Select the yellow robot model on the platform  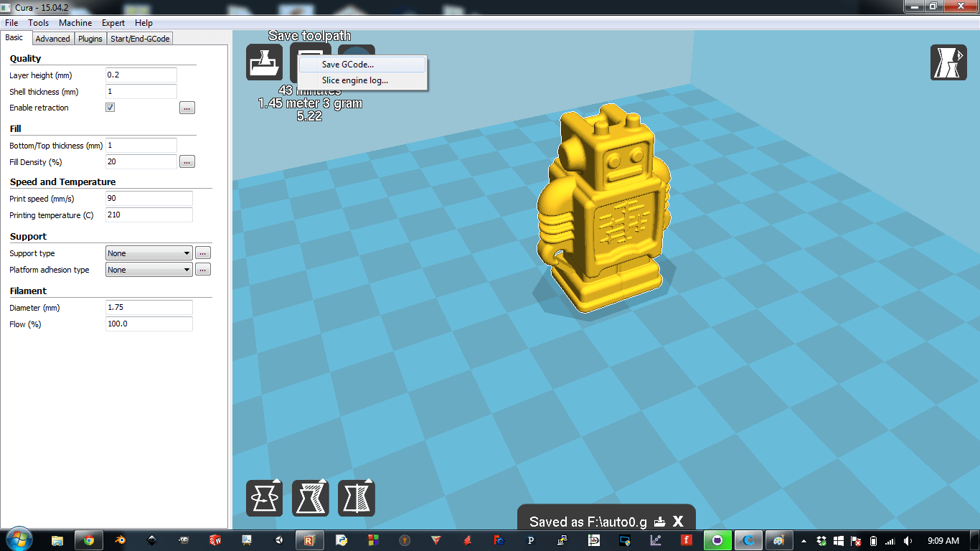604,209
